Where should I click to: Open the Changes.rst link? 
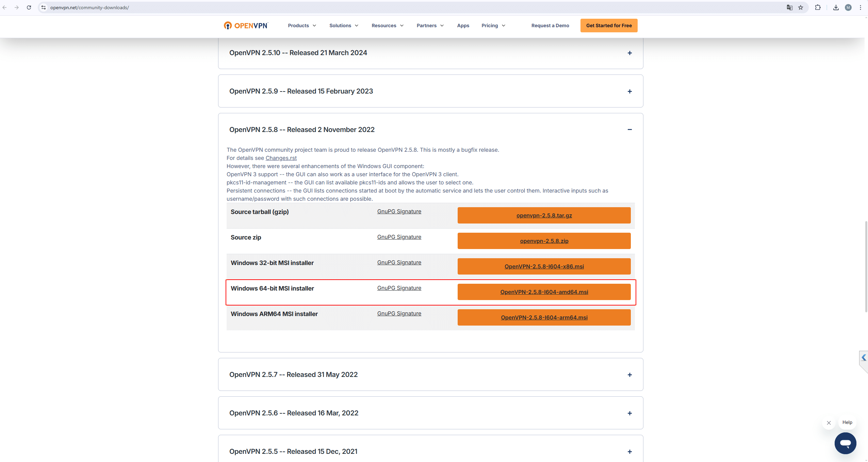[x=281, y=158]
